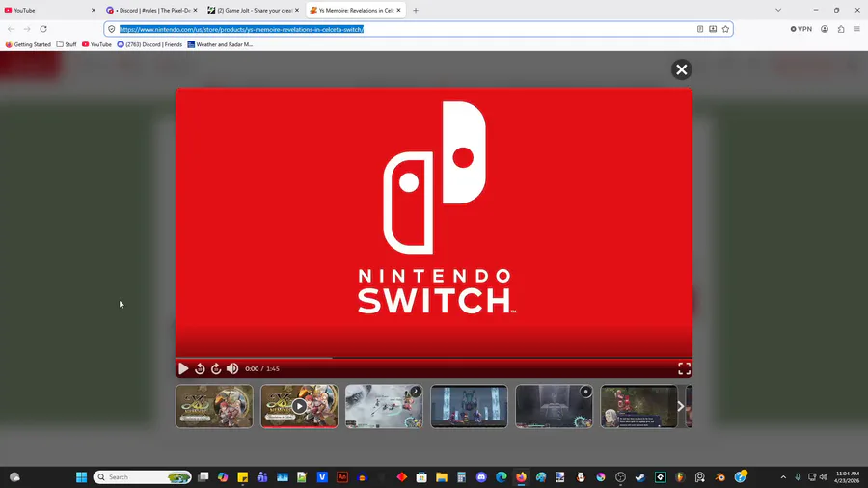This screenshot has width=868, height=488.
Task: Expand the list all tabs dropdown
Action: [x=778, y=10]
